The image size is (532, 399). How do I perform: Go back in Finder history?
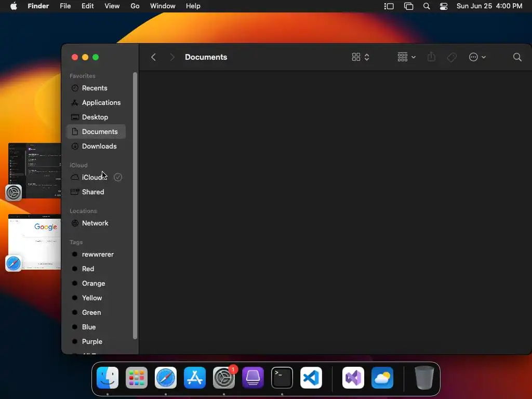[x=153, y=57]
